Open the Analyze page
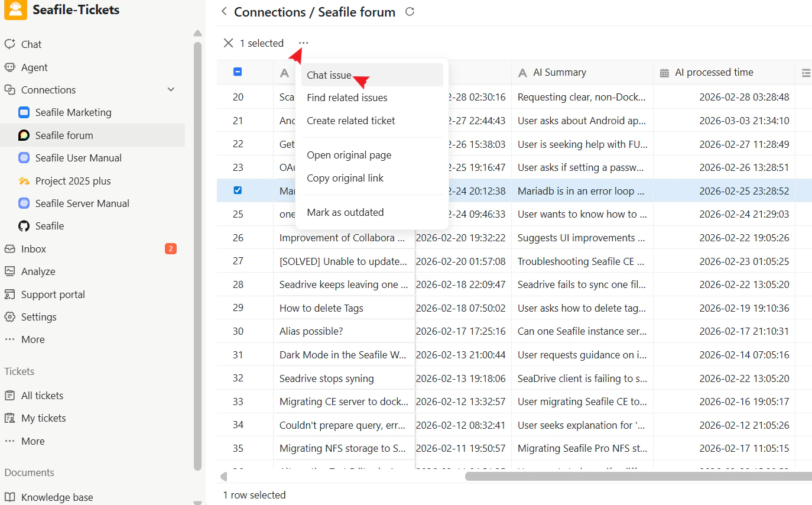Image resolution: width=812 pixels, height=505 pixels. click(38, 271)
